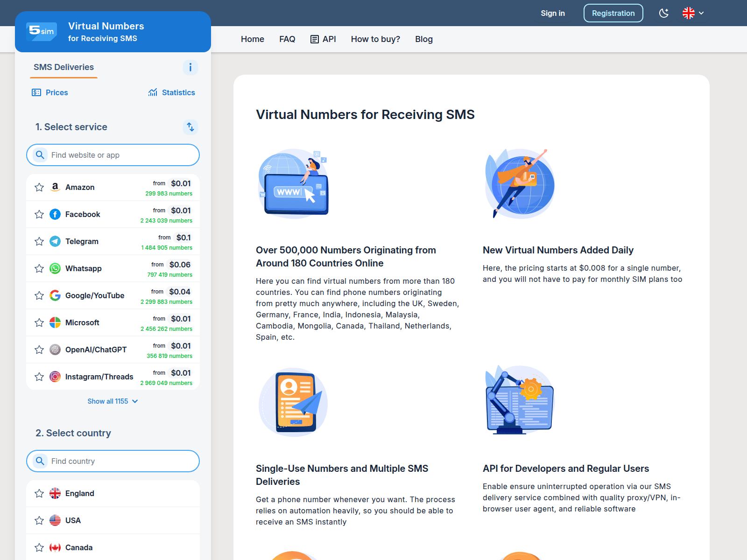Open the FAQ menu item
The image size is (747, 560).
pyautogui.click(x=287, y=39)
